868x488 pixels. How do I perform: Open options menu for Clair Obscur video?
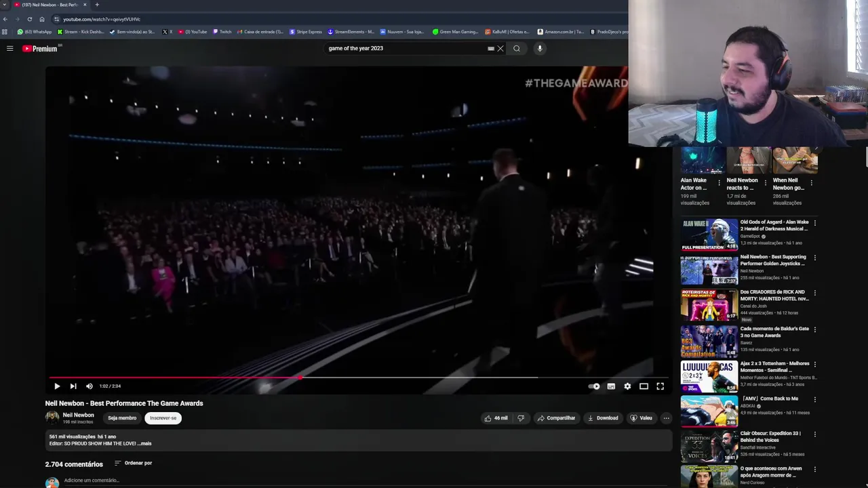pos(815,434)
